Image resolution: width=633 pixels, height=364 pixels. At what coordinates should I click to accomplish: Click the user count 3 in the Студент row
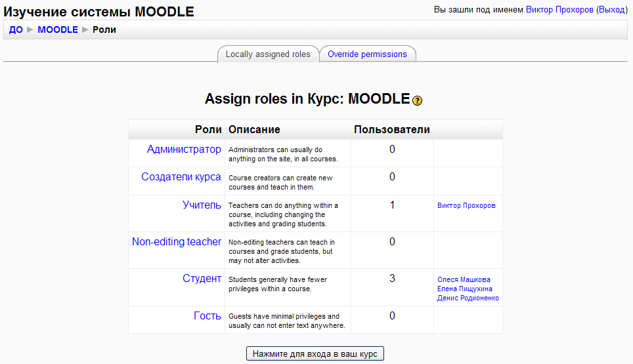[392, 279]
